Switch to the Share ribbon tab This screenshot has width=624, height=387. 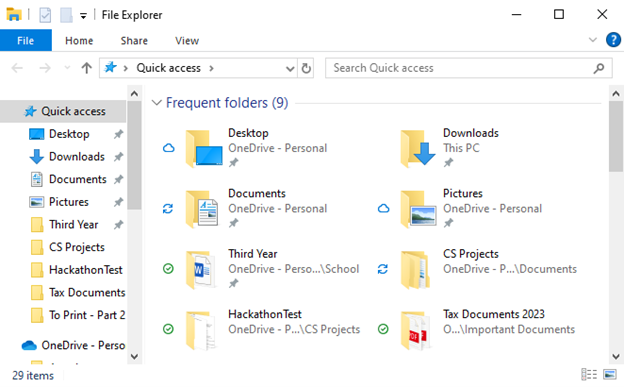pyautogui.click(x=134, y=41)
